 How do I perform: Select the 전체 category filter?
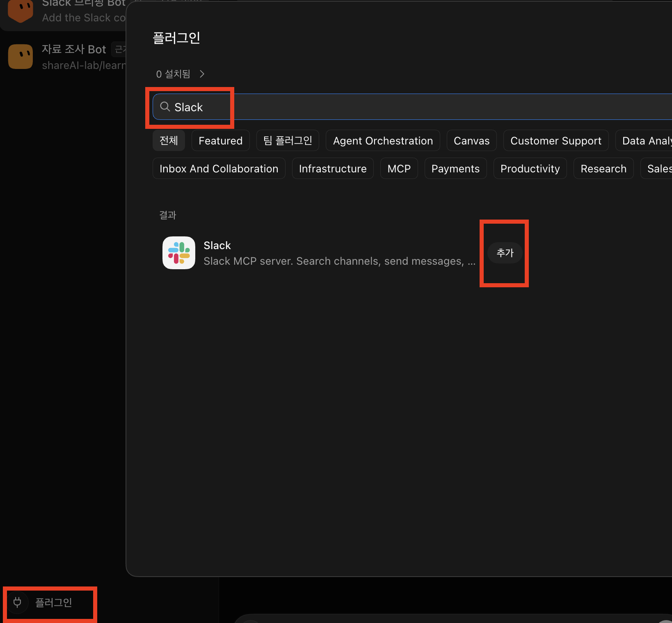pos(169,141)
